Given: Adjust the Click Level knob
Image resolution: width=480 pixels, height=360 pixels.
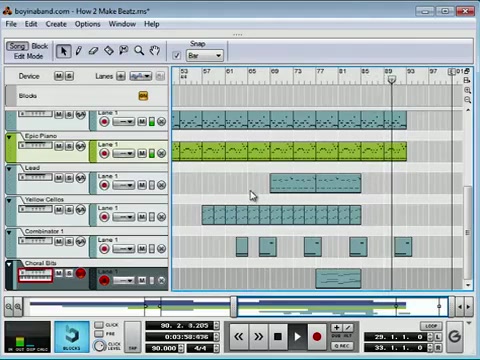Looking at the screenshot, I should [99, 346].
